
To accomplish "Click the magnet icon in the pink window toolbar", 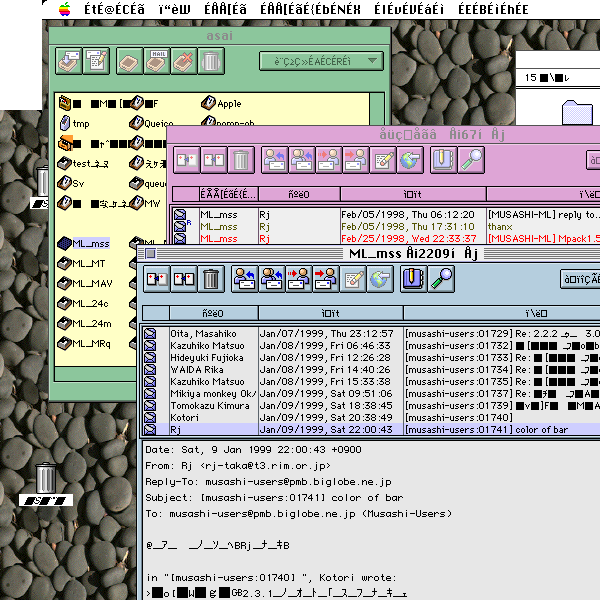I will pos(443,159).
